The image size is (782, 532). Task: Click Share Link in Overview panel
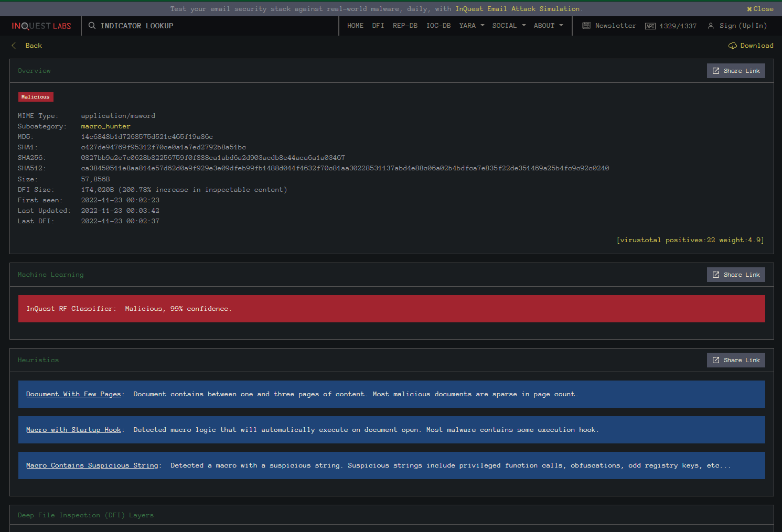[x=736, y=71]
